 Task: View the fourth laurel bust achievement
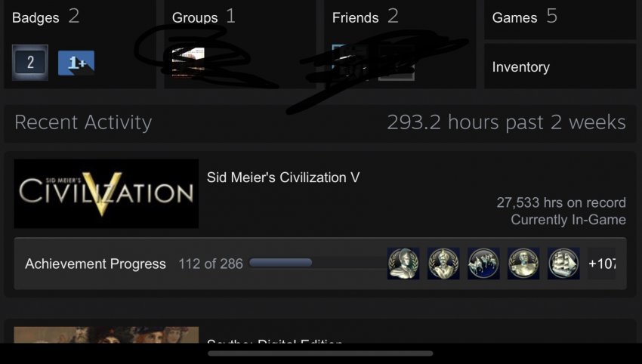tap(523, 264)
